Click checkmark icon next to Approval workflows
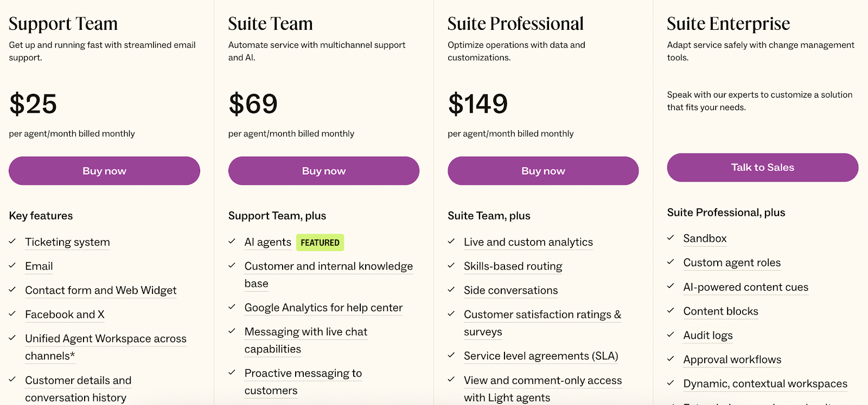868x405 pixels. click(671, 359)
